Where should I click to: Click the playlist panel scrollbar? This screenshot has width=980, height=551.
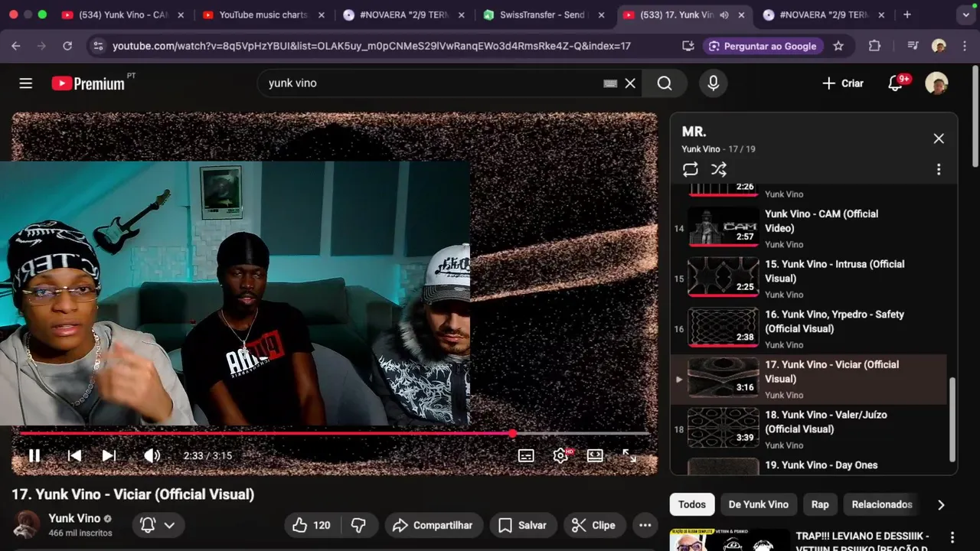953,419
